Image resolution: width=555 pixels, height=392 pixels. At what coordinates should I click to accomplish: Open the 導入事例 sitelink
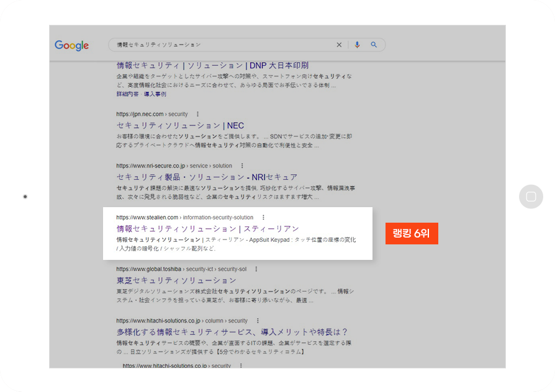coord(155,94)
